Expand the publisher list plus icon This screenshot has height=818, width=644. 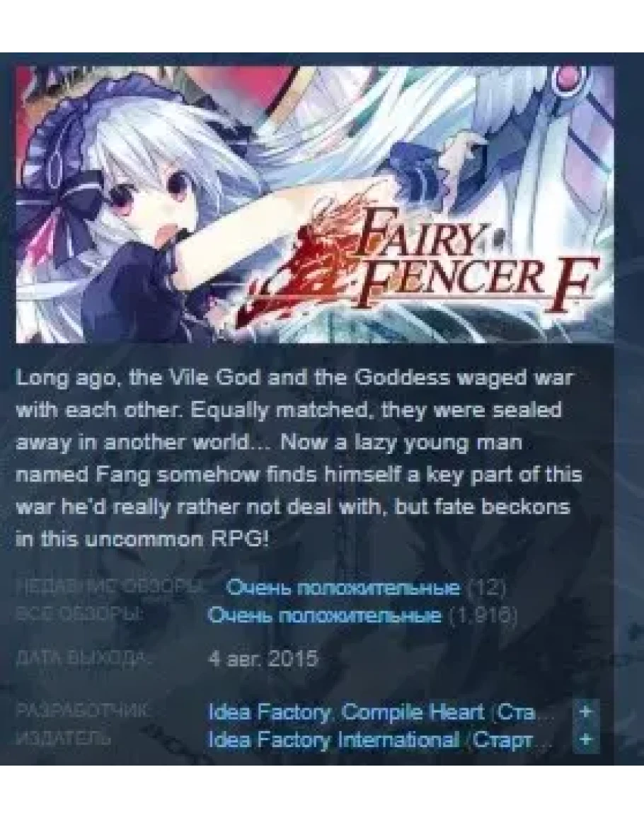point(585,739)
